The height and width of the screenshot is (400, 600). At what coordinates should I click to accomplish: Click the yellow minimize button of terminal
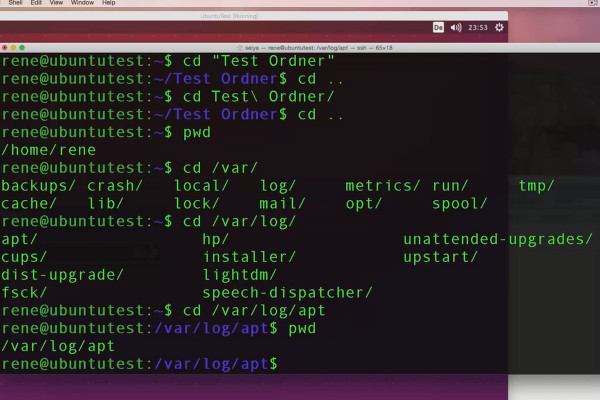[x=13, y=48]
